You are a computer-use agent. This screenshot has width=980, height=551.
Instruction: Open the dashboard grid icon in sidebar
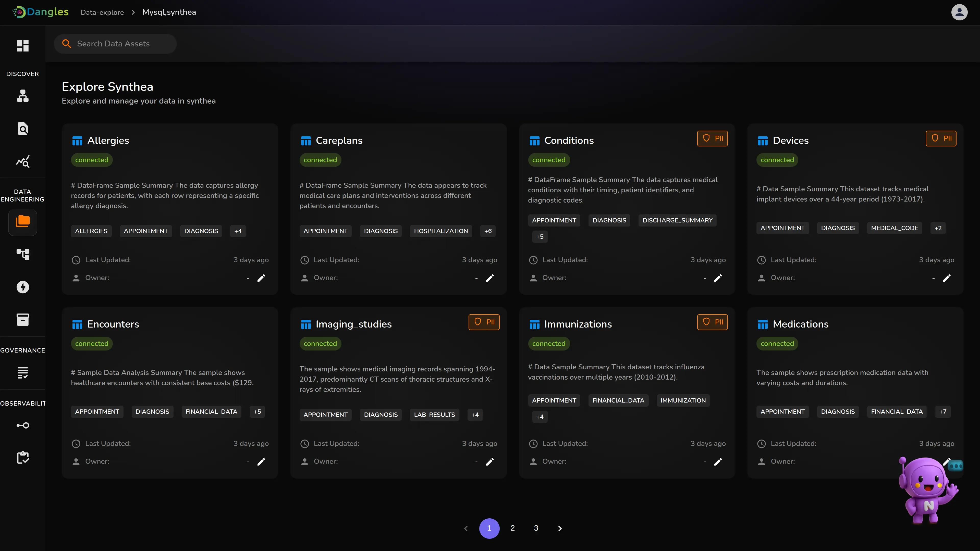(22, 46)
